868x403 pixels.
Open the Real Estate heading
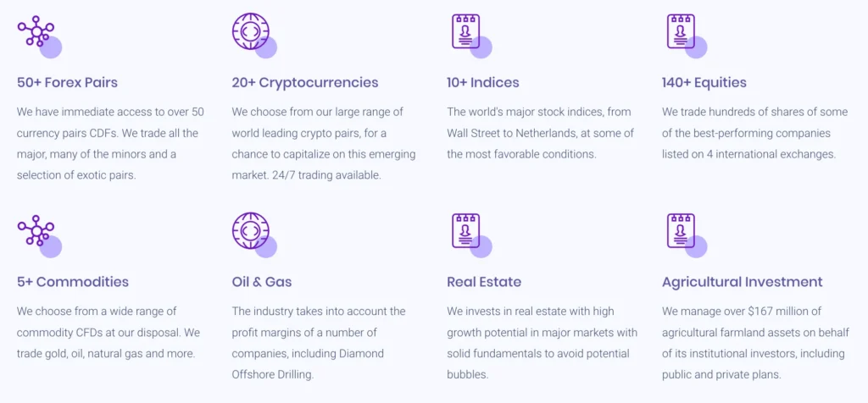484,282
